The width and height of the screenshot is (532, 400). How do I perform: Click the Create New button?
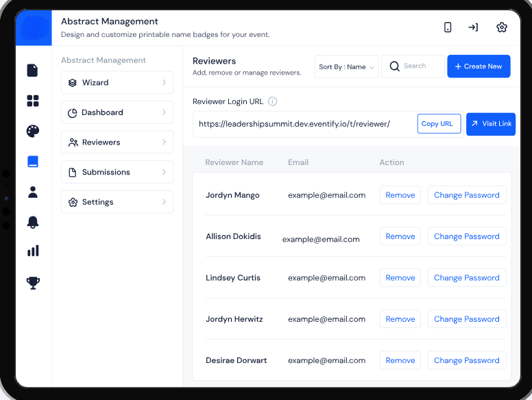[479, 66]
